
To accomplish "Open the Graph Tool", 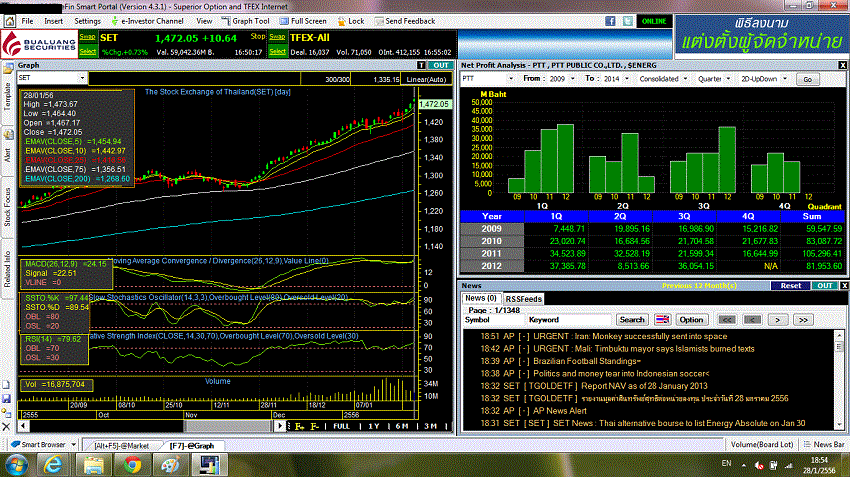I will coord(245,21).
